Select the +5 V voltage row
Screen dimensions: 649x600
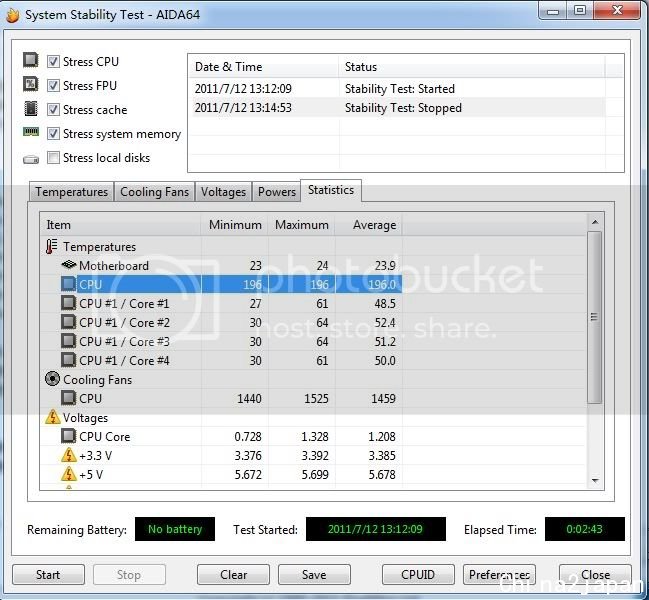pyautogui.click(x=221, y=474)
